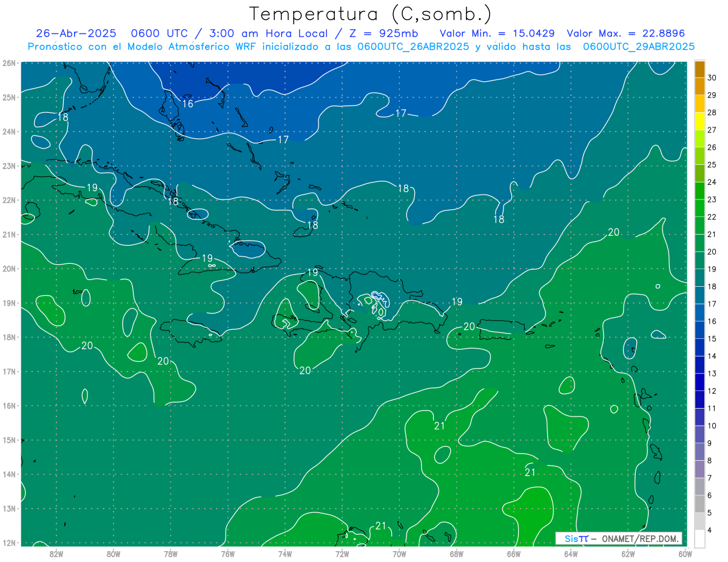Click the colorbar '27' scale label
The image size is (728, 562).
coord(712,130)
